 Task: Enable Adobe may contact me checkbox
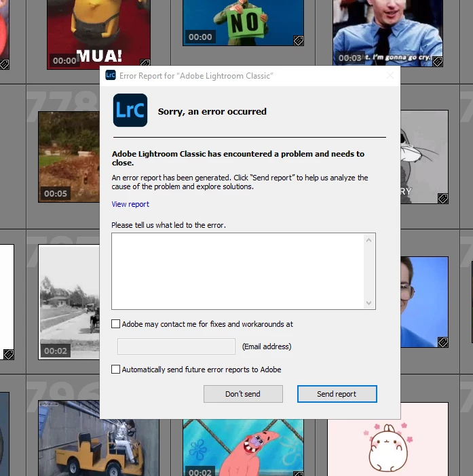point(116,324)
